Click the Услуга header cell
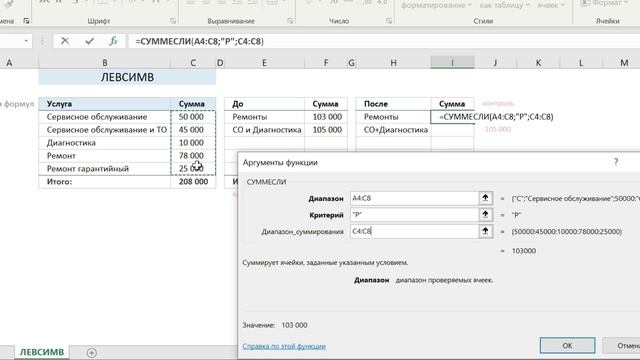 click(x=104, y=104)
